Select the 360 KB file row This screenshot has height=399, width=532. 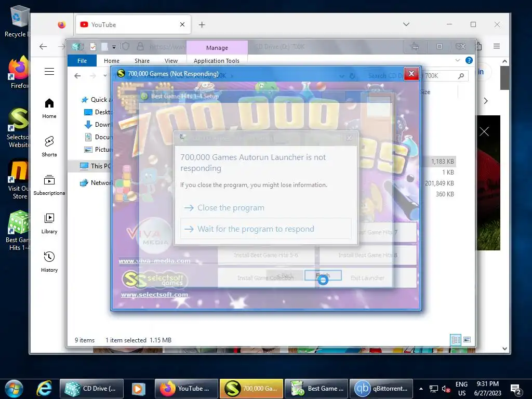coord(439,194)
